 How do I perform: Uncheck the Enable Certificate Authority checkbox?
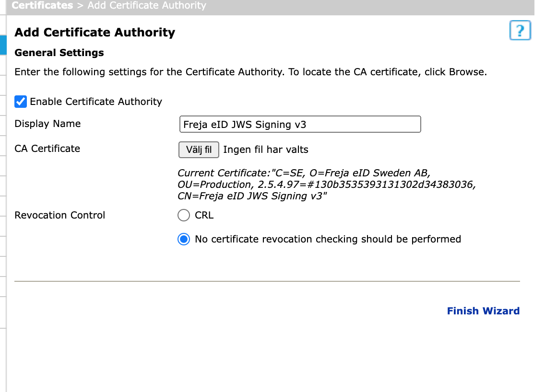pos(21,102)
